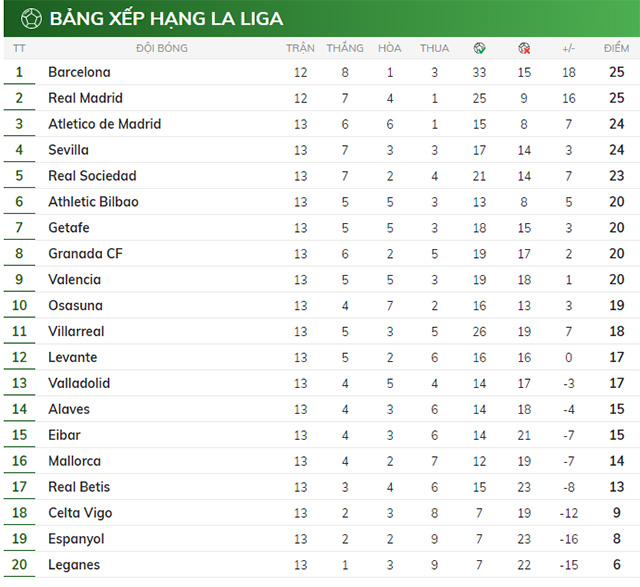Click the TRẬN matches column header
The image size is (640, 587).
pos(300,48)
